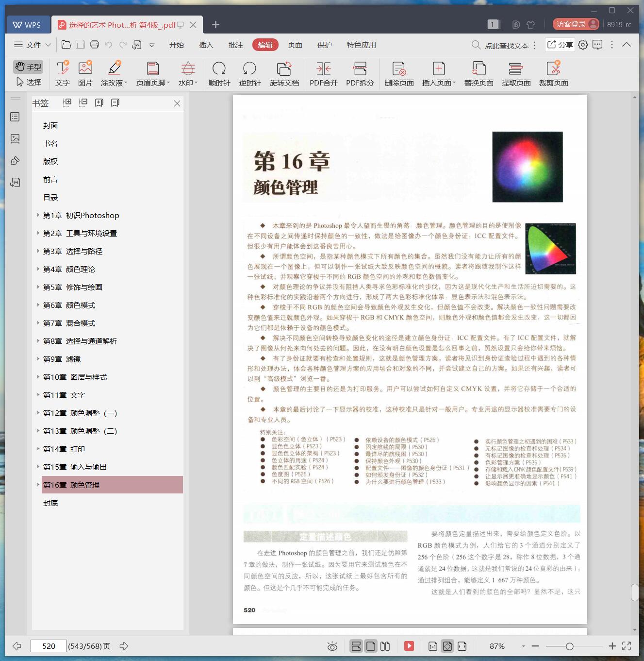Toggle eye protection mode icon
The height and width of the screenshot is (661, 644).
[x=332, y=646]
